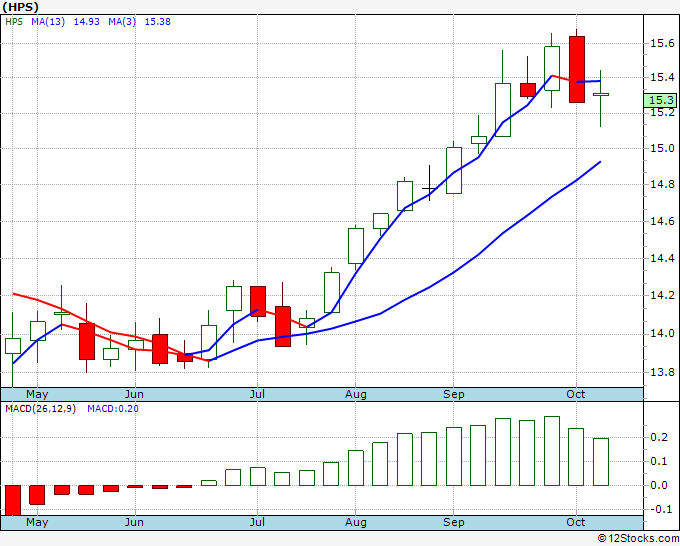Click the tallest green MACD histogram bar
The image size is (680, 546).
[x=552, y=451]
